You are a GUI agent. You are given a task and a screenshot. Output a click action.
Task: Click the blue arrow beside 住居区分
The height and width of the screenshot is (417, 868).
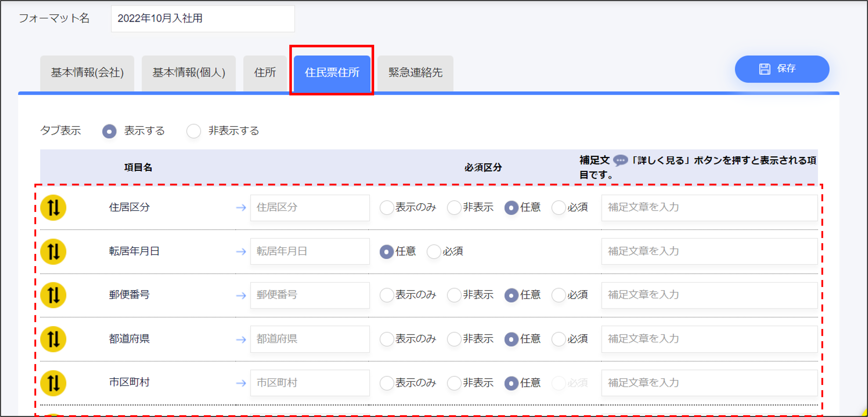click(241, 208)
